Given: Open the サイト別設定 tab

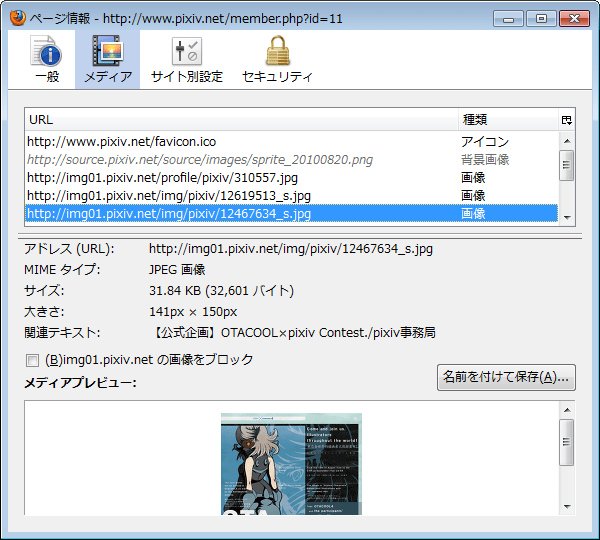Looking at the screenshot, I should [x=186, y=59].
